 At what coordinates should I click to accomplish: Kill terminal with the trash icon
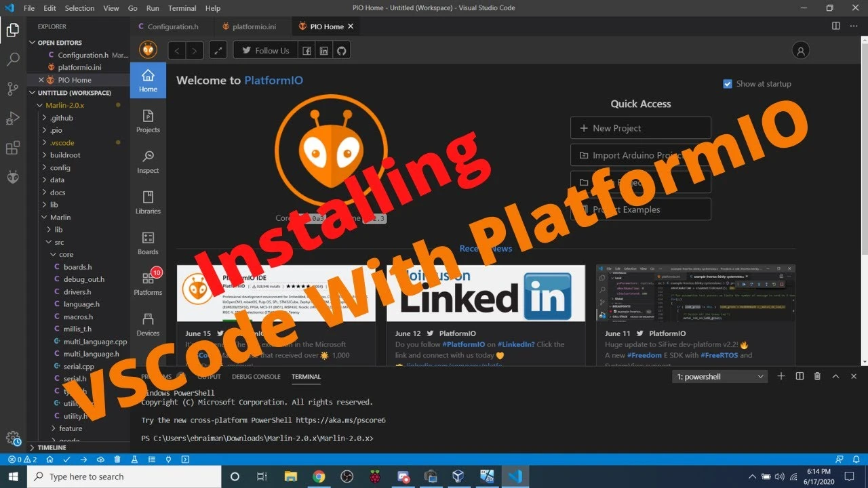pos(817,376)
